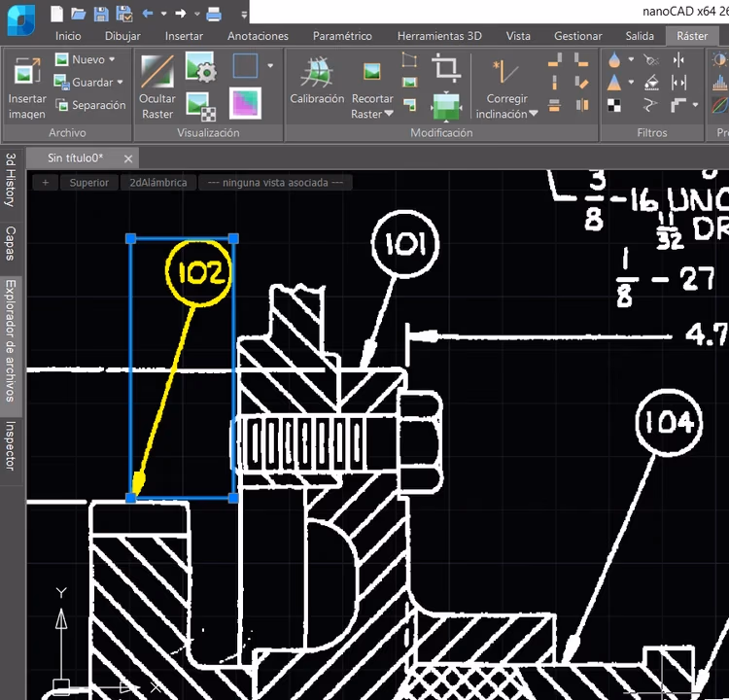Click the vertical bar alignment icon
This screenshot has height=700, width=729.
(555, 83)
